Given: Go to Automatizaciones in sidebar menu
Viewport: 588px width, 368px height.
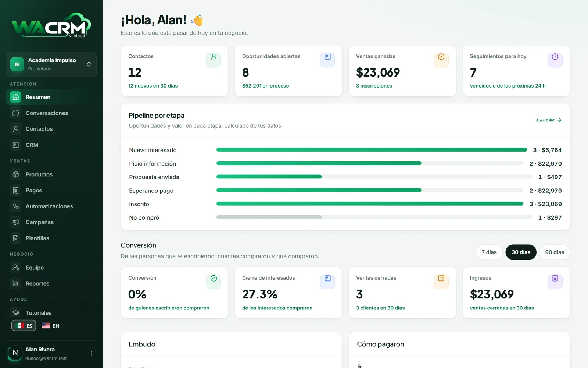Looking at the screenshot, I should click(51, 206).
